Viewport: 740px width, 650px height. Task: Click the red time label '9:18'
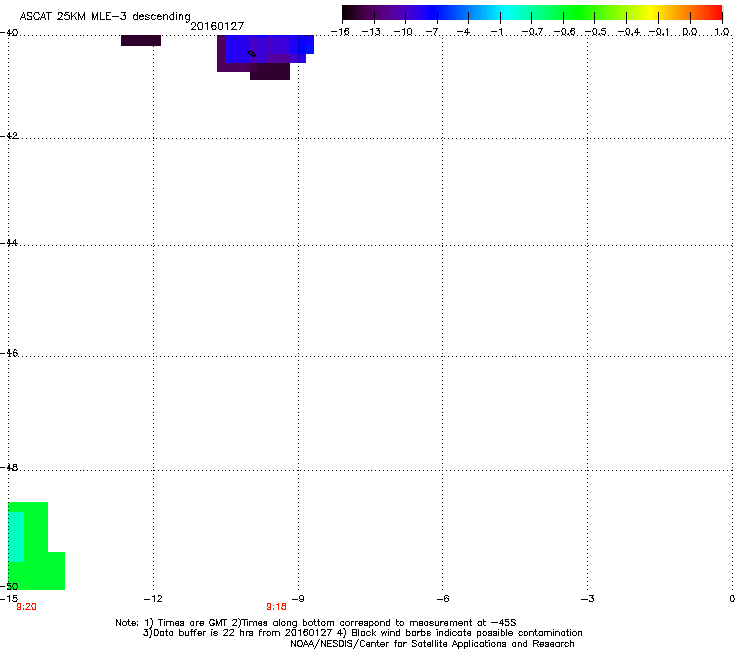[277, 607]
